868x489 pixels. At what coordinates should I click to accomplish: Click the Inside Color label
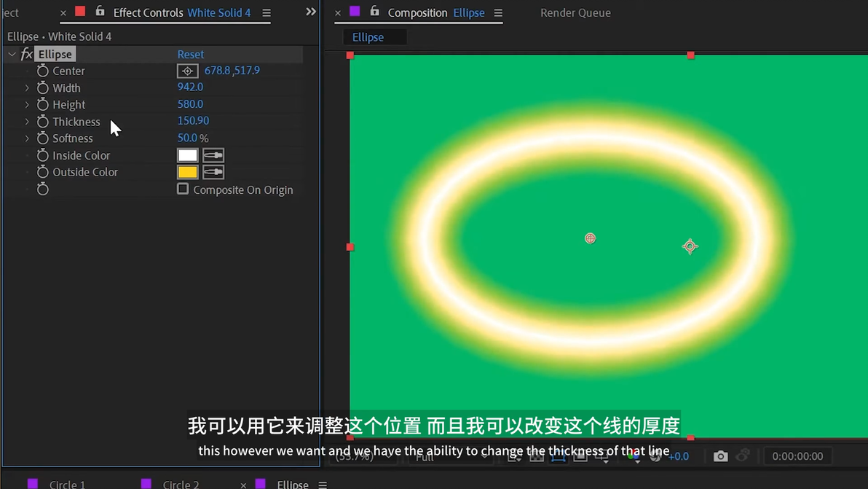(x=82, y=156)
